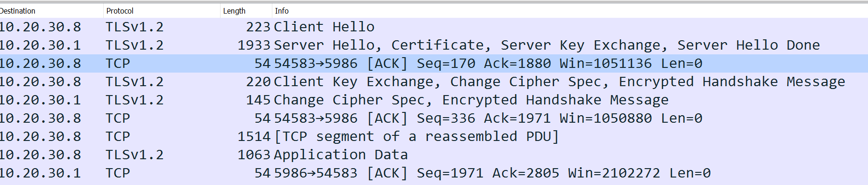Click the length value 1063
Image resolution: width=868 pixels, height=185 pixels.
coord(254,155)
